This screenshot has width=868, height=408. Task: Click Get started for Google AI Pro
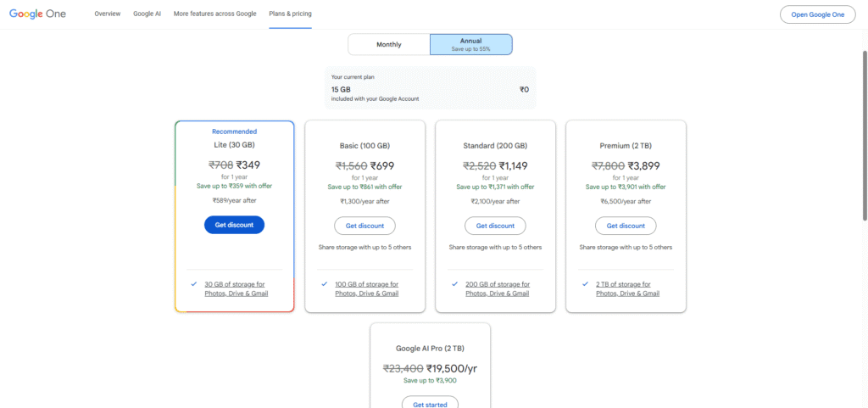(x=430, y=405)
